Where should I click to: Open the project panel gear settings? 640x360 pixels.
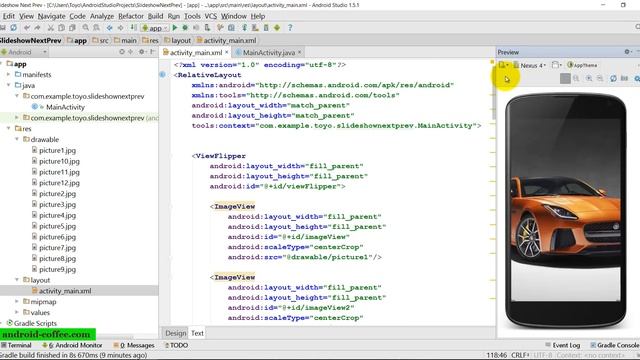142,52
